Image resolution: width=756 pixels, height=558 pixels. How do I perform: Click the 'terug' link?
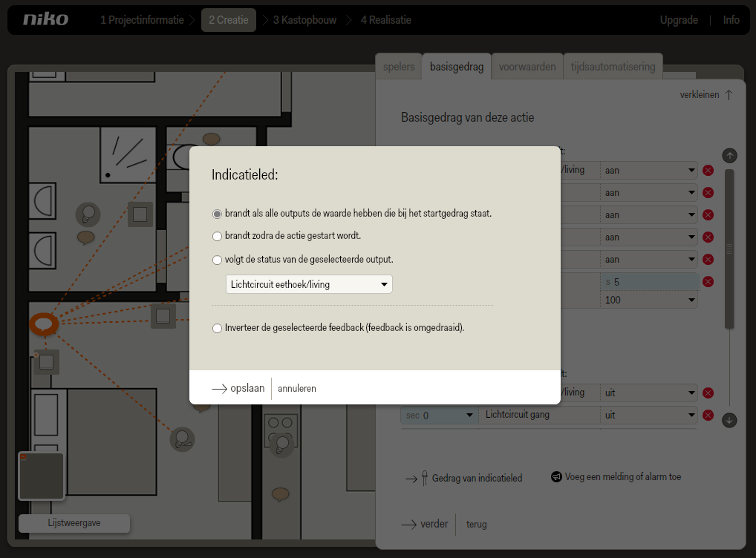[476, 525]
